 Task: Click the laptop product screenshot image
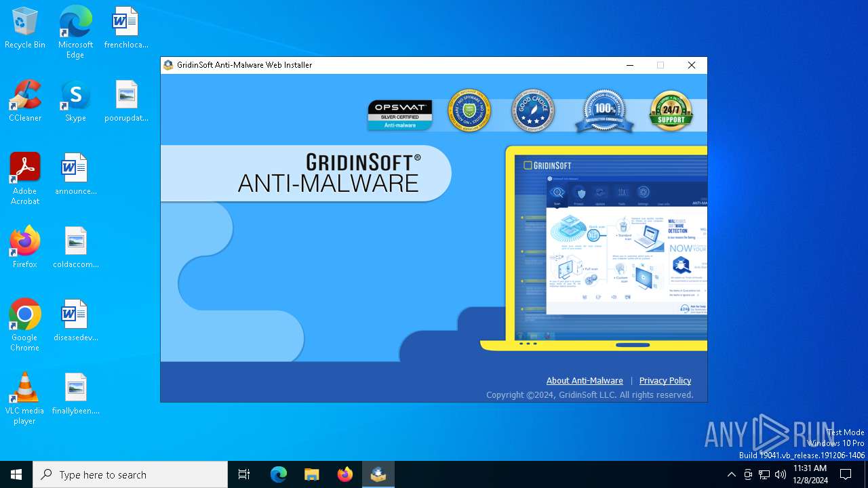[x=594, y=248]
